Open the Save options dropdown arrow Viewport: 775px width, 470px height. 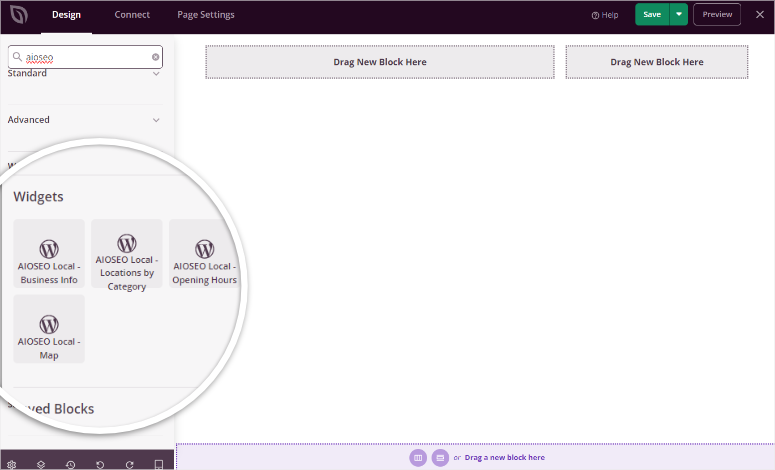point(679,14)
